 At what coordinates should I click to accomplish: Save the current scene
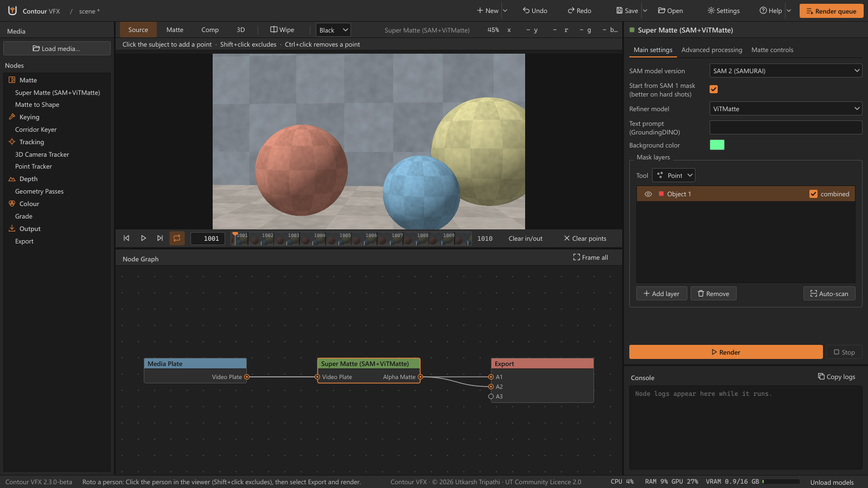[627, 11]
